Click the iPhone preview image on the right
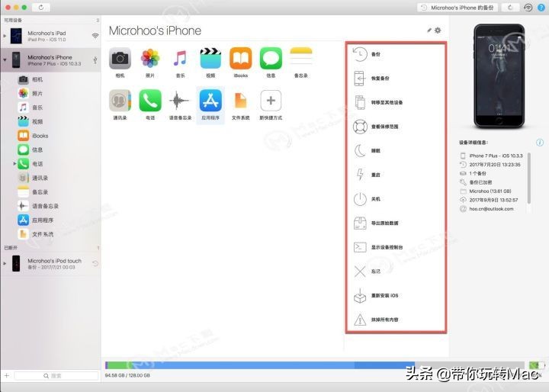The width and height of the screenshot is (549, 392). point(499,76)
